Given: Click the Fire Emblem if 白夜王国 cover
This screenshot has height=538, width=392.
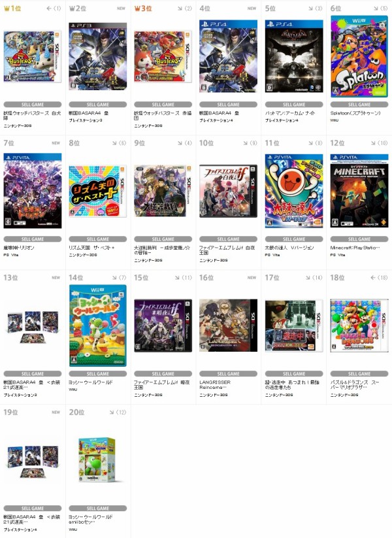Looking at the screenshot, I should click(x=229, y=191).
